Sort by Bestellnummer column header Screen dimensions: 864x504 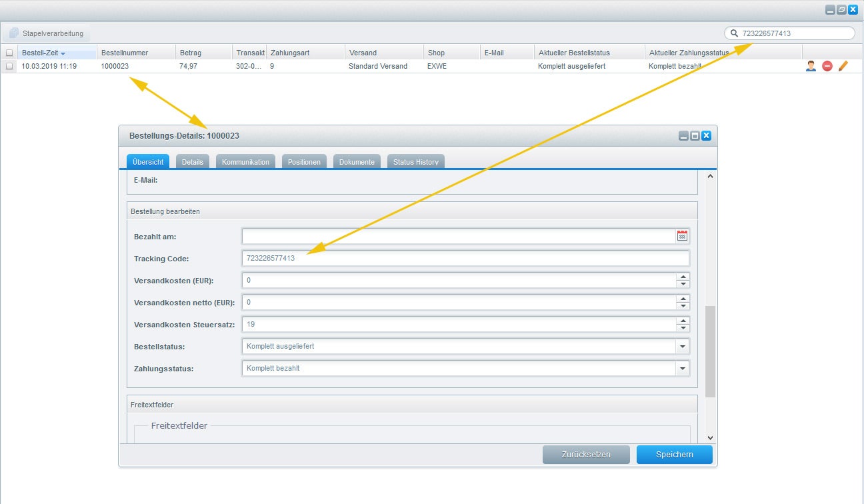pos(137,53)
